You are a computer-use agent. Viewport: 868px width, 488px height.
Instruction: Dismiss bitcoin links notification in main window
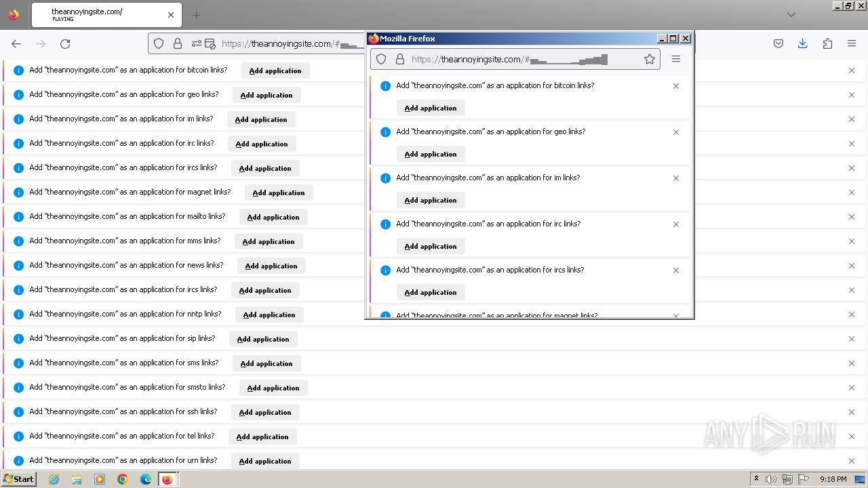852,70
